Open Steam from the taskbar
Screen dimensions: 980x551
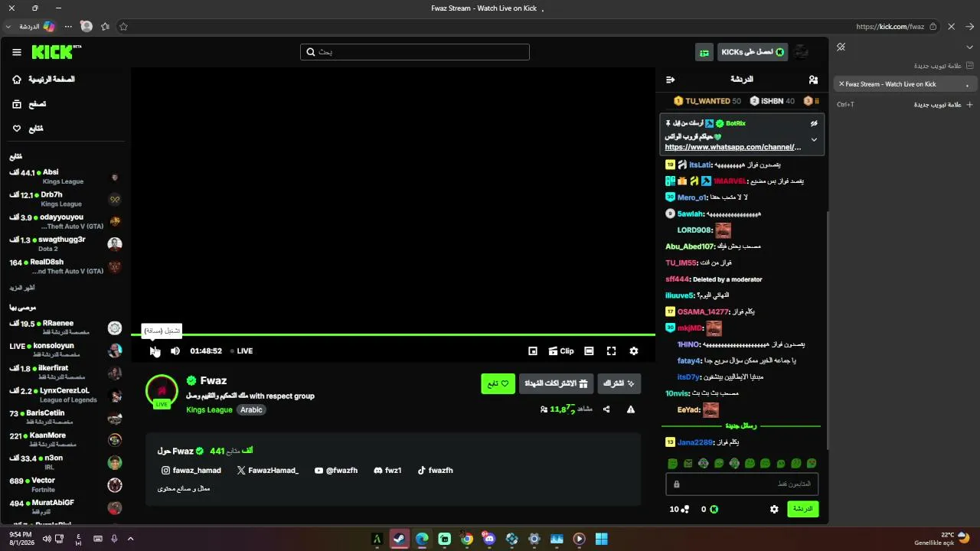click(x=399, y=539)
